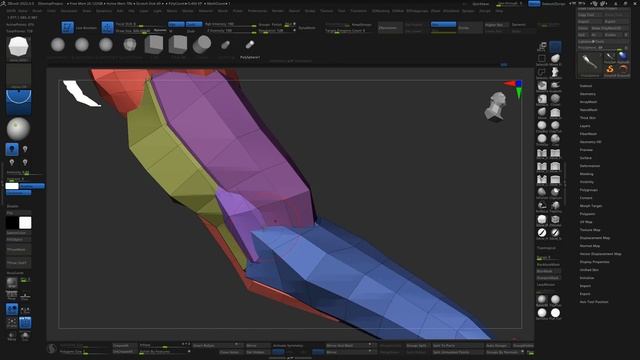Adjust the Focal Shift slider
The image size is (640, 360).
[141, 24]
